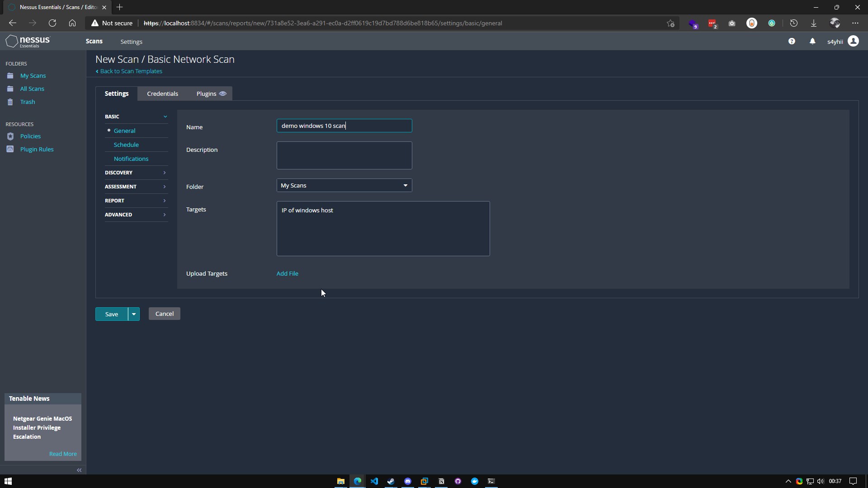
Task: Click the Cancel button
Action: [164, 314]
